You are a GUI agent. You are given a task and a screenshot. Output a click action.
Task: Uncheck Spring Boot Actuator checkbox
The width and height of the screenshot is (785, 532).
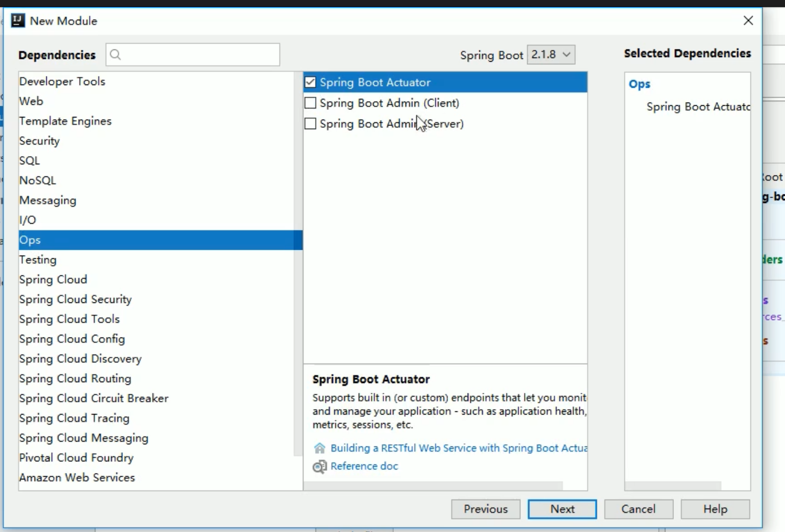310,82
